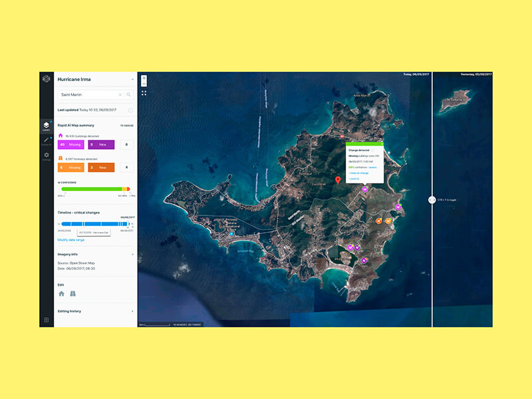
Task: Expand the Editing history section
Action: click(132, 311)
